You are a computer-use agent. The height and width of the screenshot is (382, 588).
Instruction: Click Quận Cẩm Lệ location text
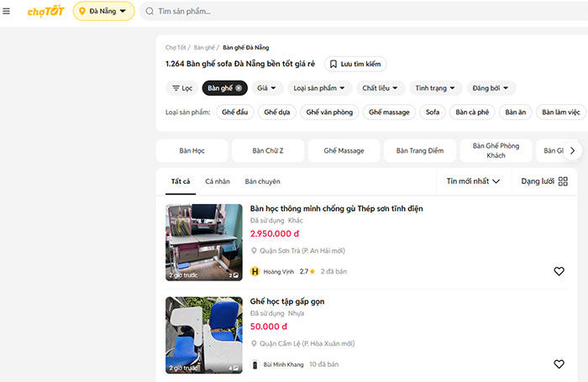(x=307, y=343)
